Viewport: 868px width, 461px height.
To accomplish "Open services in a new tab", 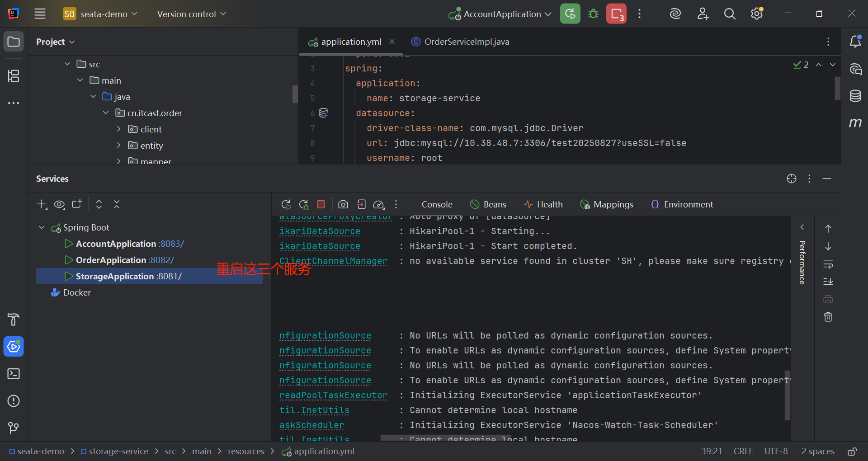I will pyautogui.click(x=77, y=204).
